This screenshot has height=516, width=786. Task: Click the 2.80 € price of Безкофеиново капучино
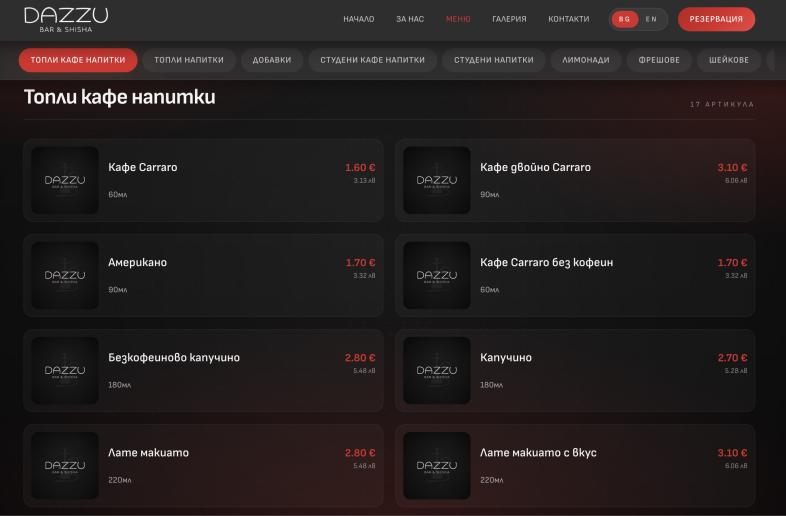click(360, 358)
